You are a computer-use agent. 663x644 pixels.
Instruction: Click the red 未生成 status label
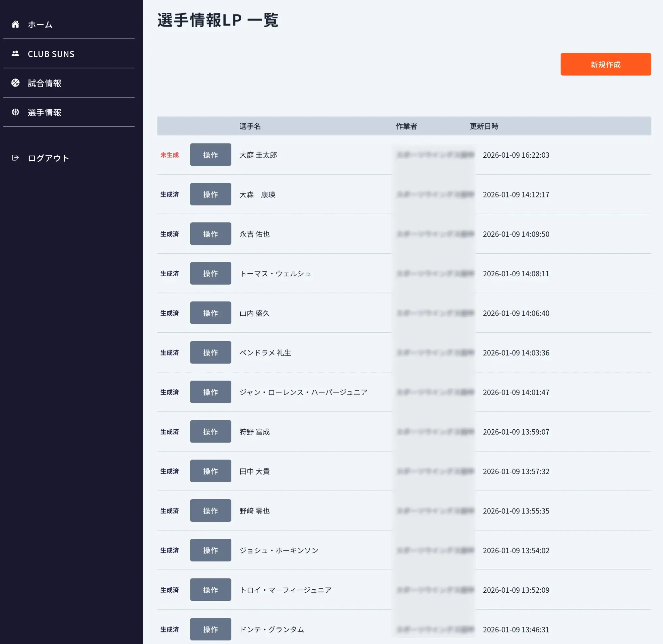click(x=169, y=155)
